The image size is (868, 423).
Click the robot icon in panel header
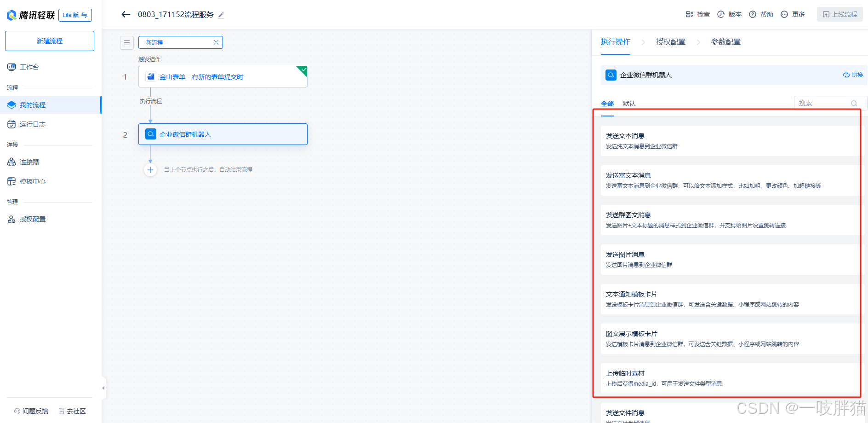click(611, 75)
